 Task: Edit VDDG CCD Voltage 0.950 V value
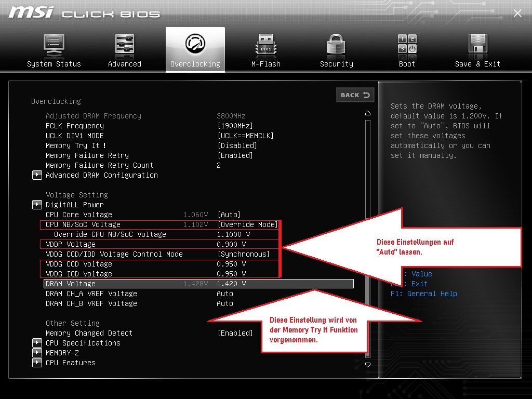pos(231,264)
